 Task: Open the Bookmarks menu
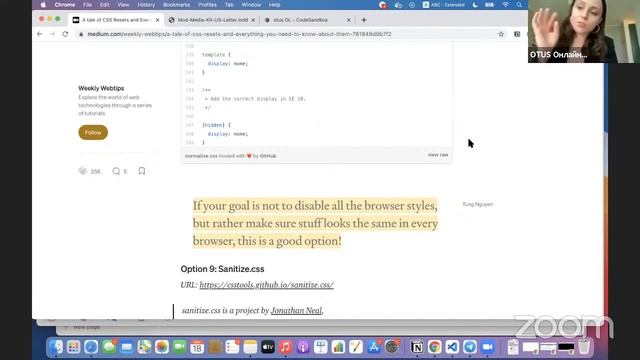(176, 5)
